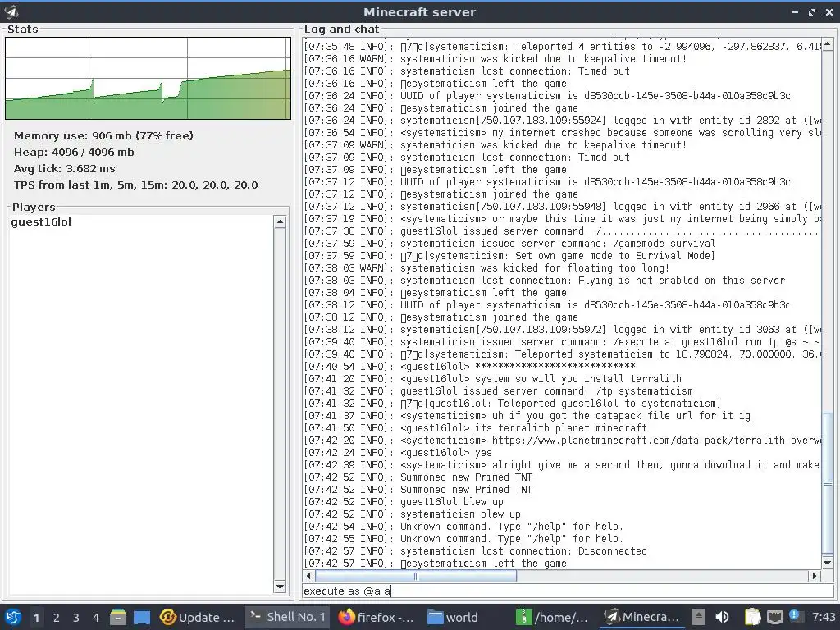Image resolution: width=840 pixels, height=630 pixels.
Task: Switch to the Firefox taskbar window
Action: point(377,618)
